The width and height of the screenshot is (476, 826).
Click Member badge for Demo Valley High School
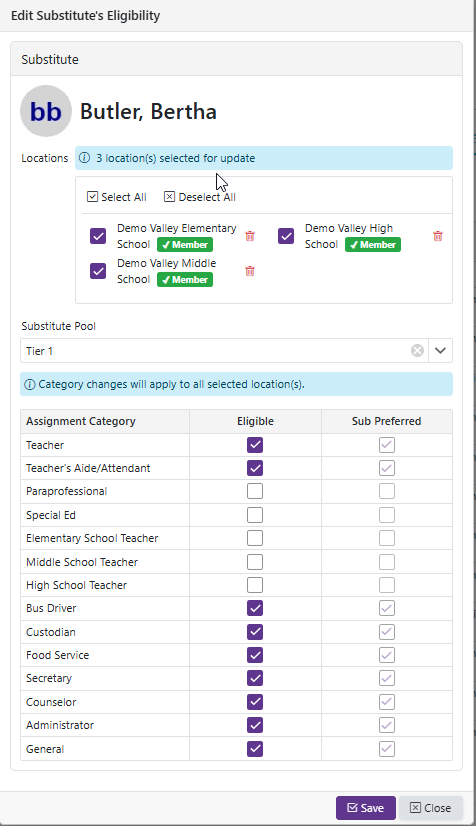(373, 244)
